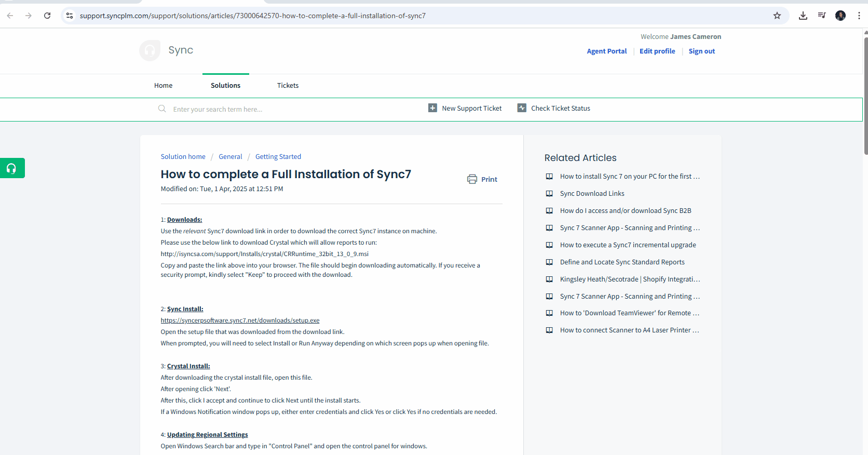This screenshot has width=868, height=455.
Task: Click book icon beside incremental upgrade article
Action: [x=549, y=245]
